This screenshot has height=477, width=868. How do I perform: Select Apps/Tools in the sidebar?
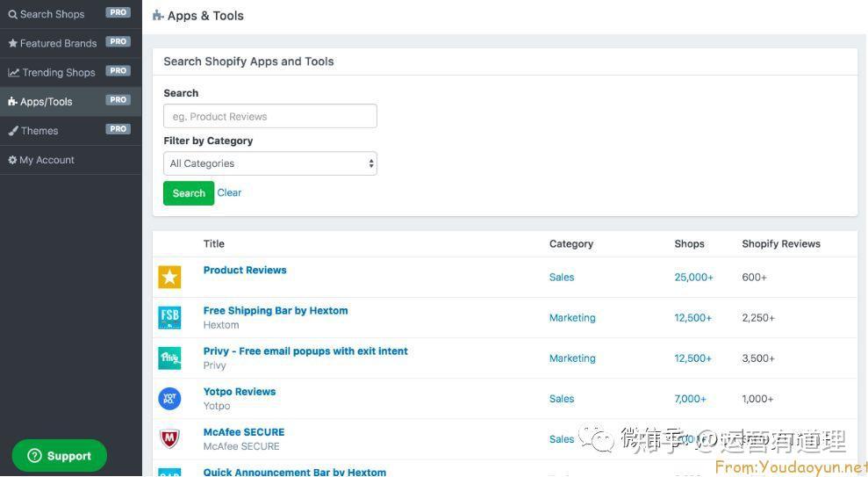coord(71,101)
